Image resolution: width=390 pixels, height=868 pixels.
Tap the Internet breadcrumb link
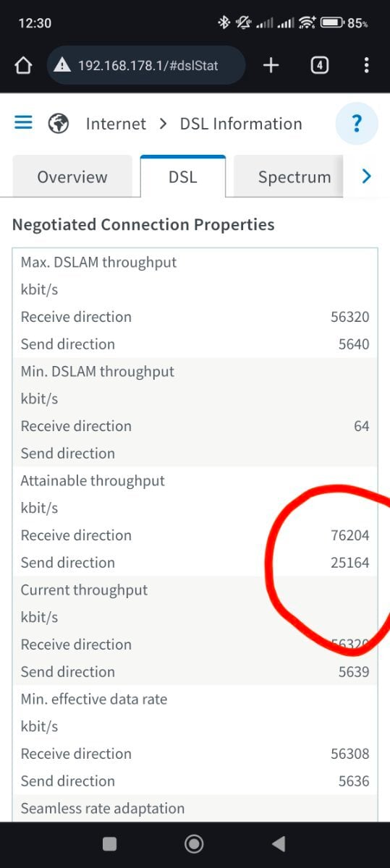[x=116, y=124]
